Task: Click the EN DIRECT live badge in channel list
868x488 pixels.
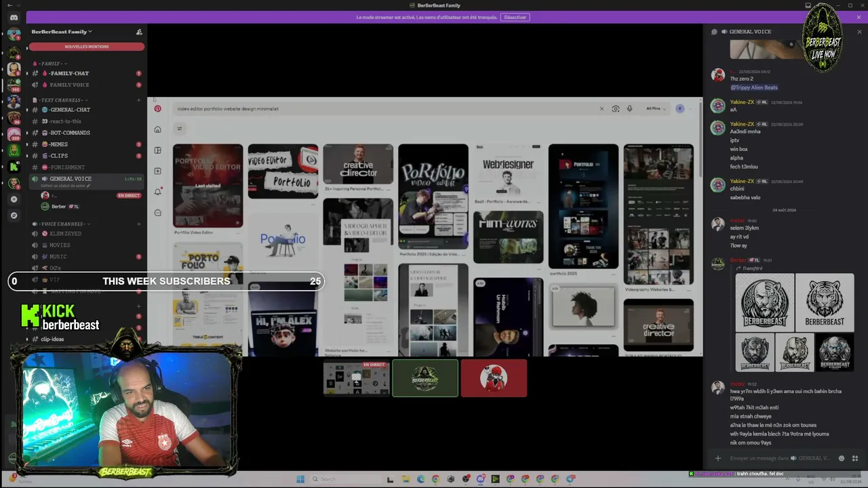Action: pos(129,196)
